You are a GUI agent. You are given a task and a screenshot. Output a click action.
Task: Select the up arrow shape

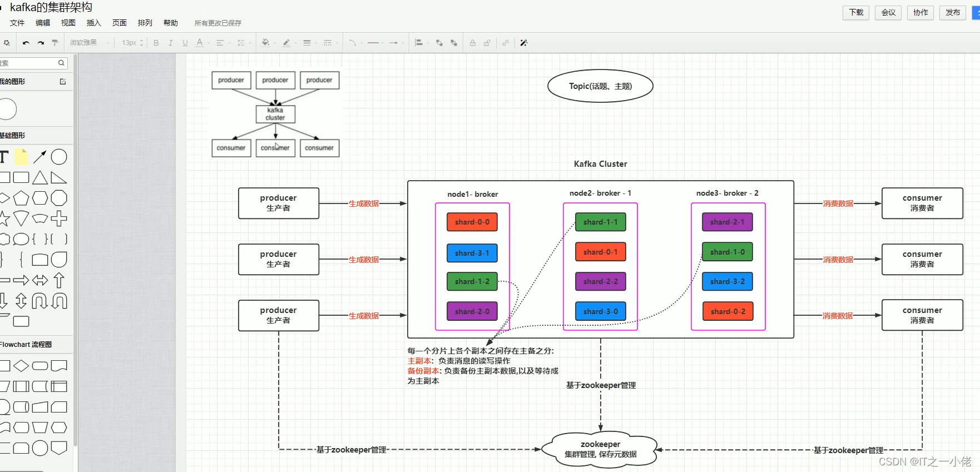pos(59,280)
